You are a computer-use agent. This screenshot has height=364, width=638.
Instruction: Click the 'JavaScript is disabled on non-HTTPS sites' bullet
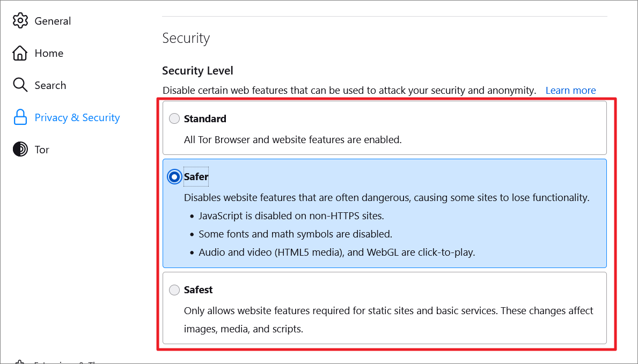[291, 216]
